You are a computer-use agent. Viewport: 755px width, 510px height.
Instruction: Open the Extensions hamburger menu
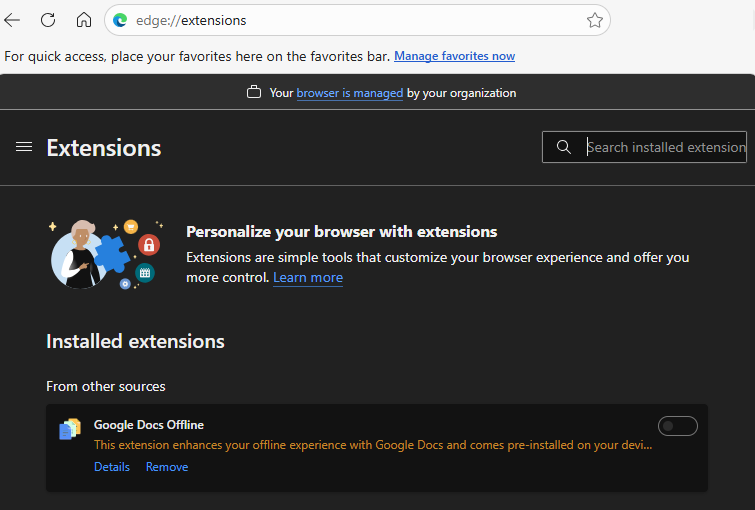point(24,147)
